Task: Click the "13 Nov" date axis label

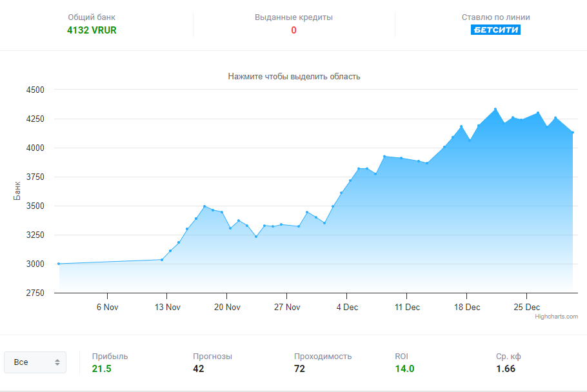Action: [167, 307]
